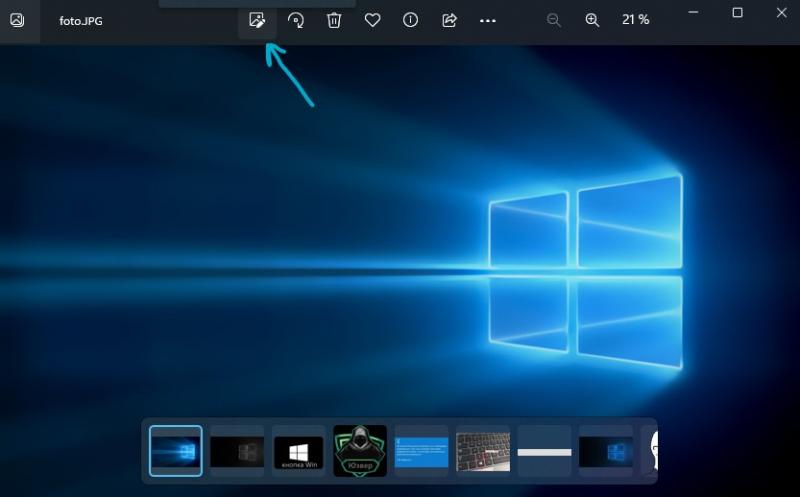The image size is (800, 497).
Task: Zoom in with plus magnifier
Action: coord(592,20)
